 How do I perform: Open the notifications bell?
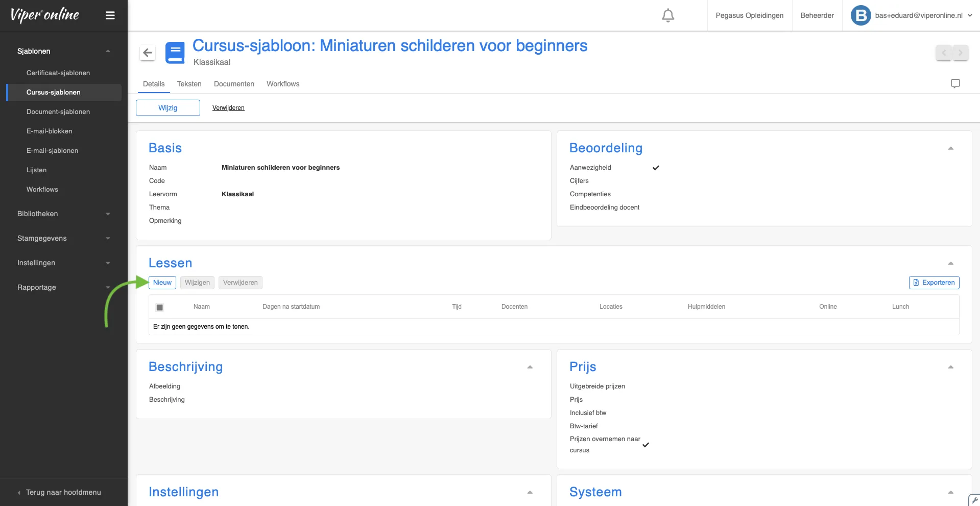coord(667,15)
